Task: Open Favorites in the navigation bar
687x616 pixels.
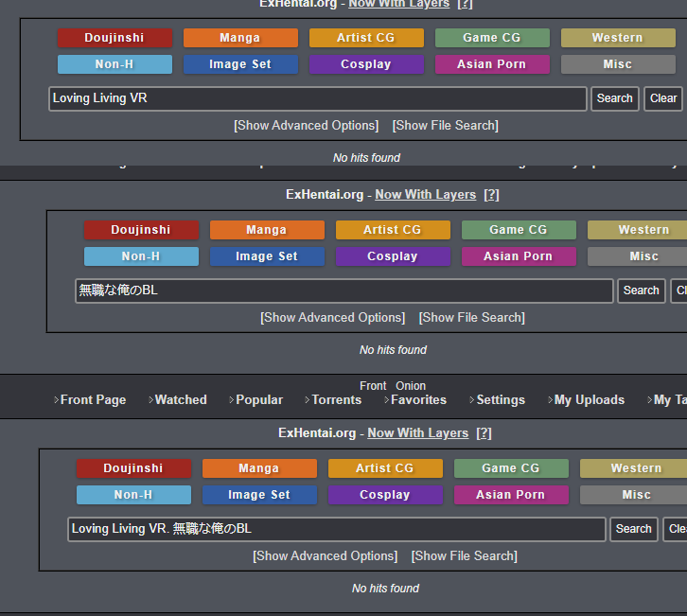Action: (418, 399)
